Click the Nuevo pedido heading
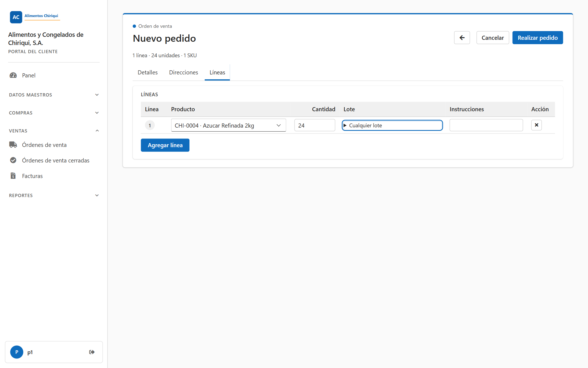588x368 pixels. [x=164, y=38]
